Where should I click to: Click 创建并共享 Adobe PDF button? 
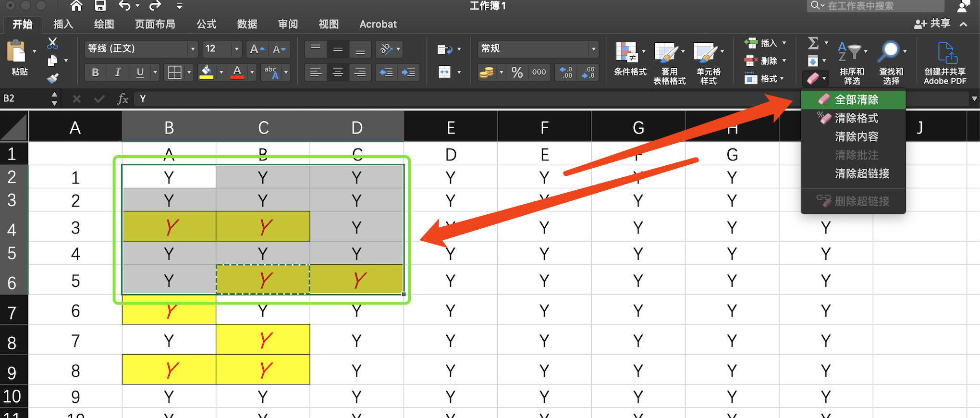(945, 63)
